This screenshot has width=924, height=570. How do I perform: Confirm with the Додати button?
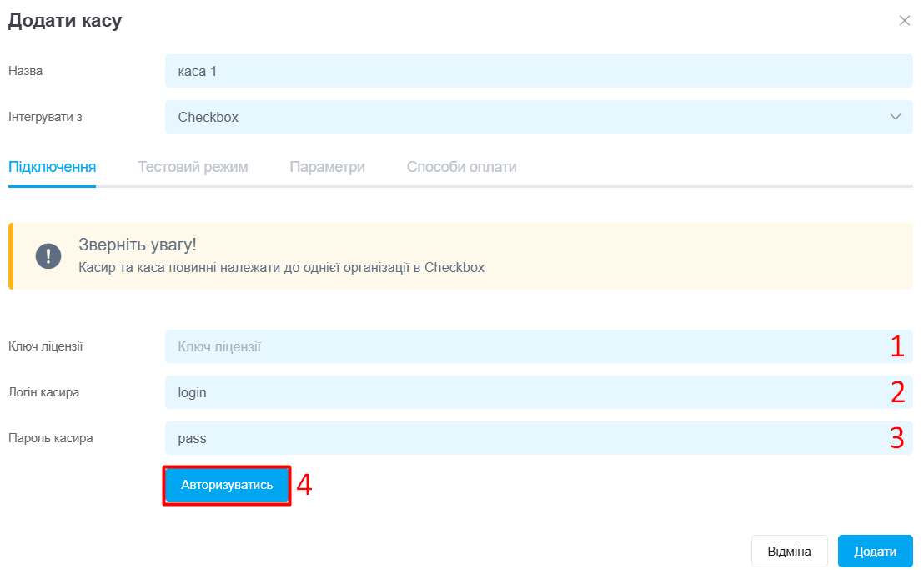click(x=875, y=551)
